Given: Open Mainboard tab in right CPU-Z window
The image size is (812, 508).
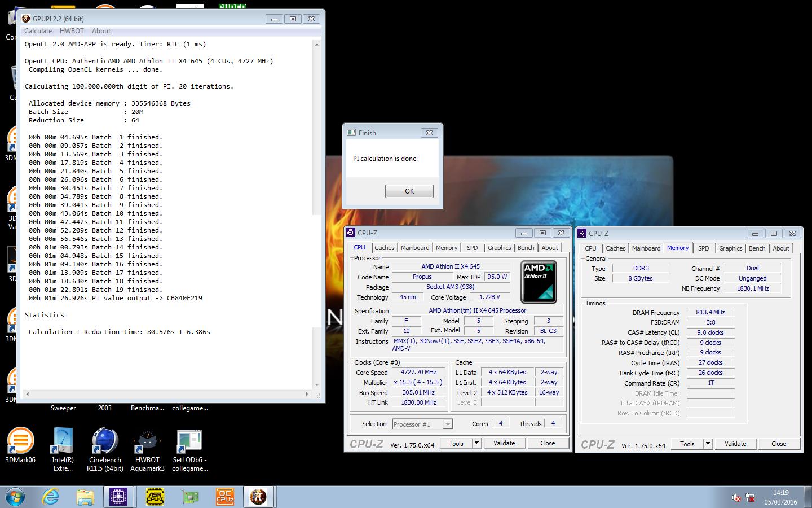Looking at the screenshot, I should coord(646,248).
